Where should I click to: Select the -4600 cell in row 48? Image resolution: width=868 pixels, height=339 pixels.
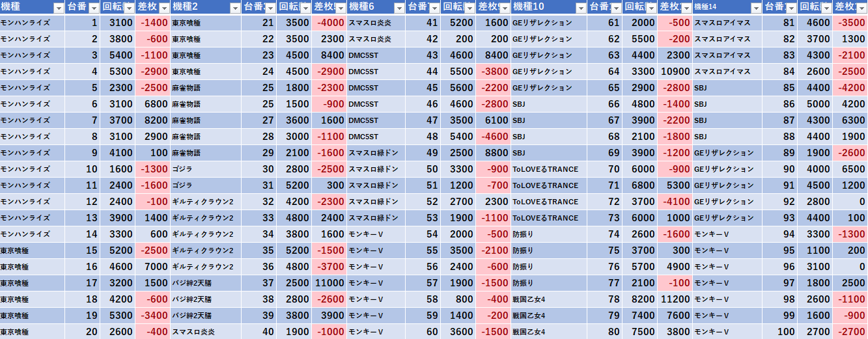(494, 137)
